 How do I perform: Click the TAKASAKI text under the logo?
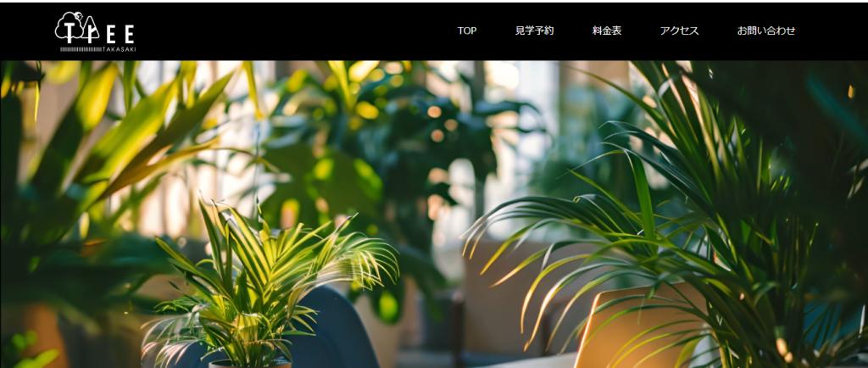click(119, 49)
